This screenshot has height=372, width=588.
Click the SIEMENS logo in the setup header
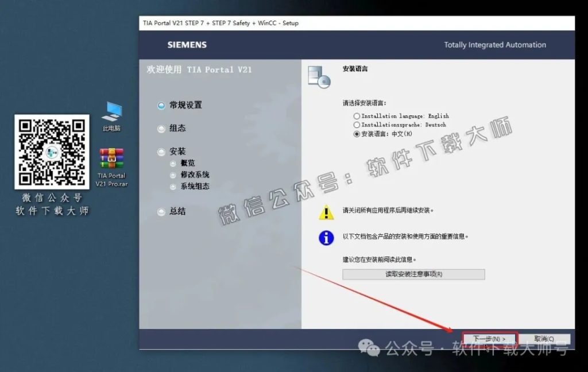186,45
